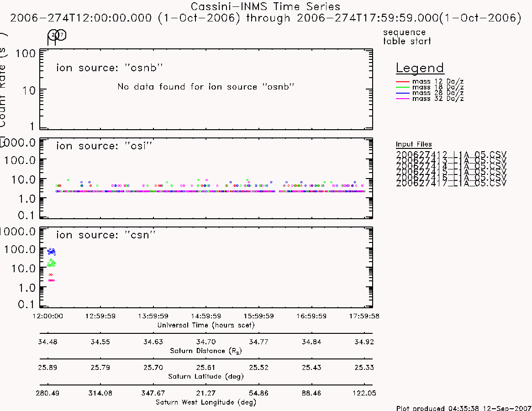Click the blue csn data cluster near 100
Screen dimensions: 532x411
point(51,252)
